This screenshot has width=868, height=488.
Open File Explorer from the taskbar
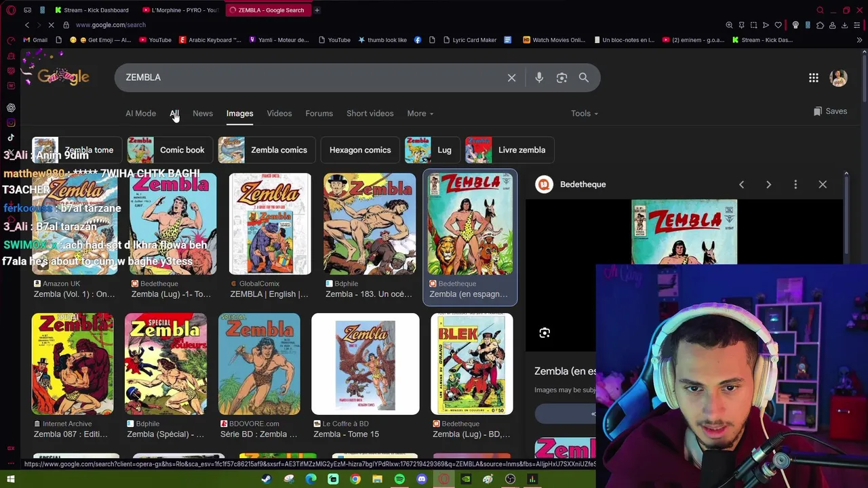[x=377, y=479]
